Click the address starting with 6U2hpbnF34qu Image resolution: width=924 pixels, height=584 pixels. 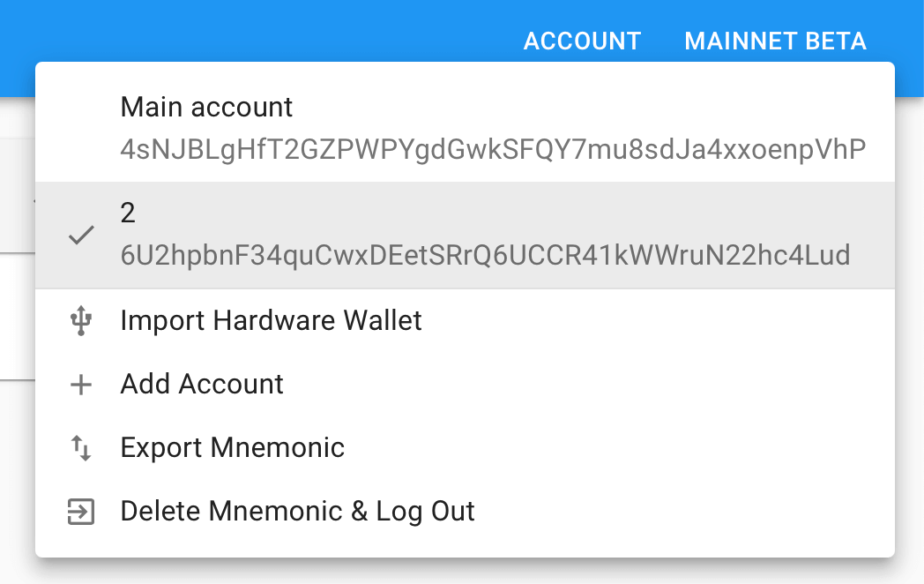486,256
